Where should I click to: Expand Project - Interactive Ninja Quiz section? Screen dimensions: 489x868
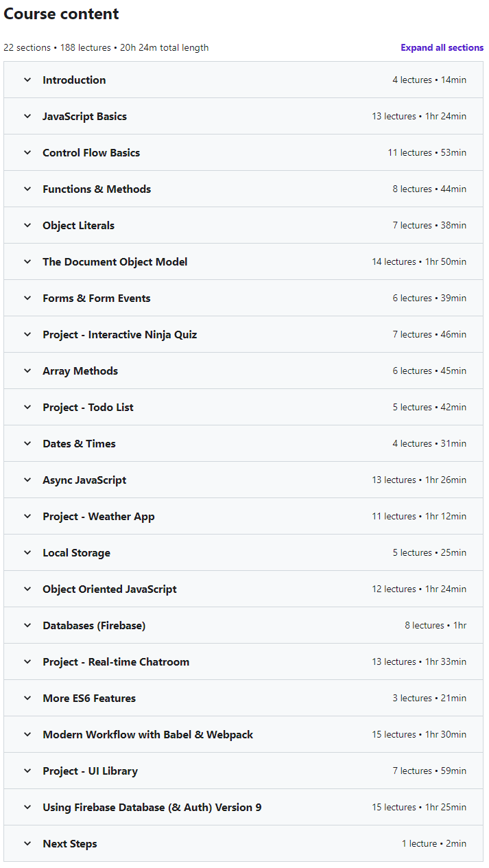point(243,334)
